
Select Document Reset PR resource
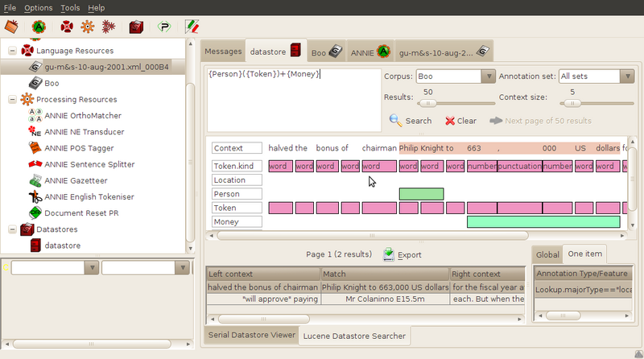point(81,213)
